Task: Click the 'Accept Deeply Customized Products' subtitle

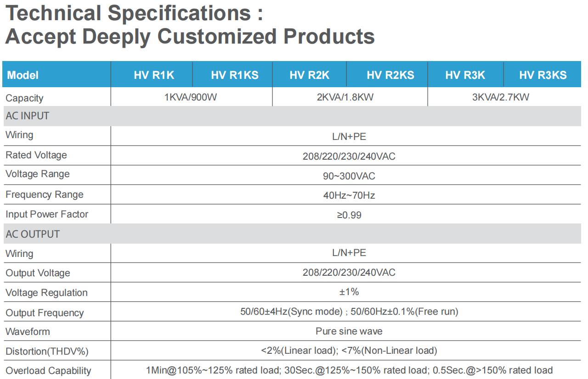Action: 190,36
